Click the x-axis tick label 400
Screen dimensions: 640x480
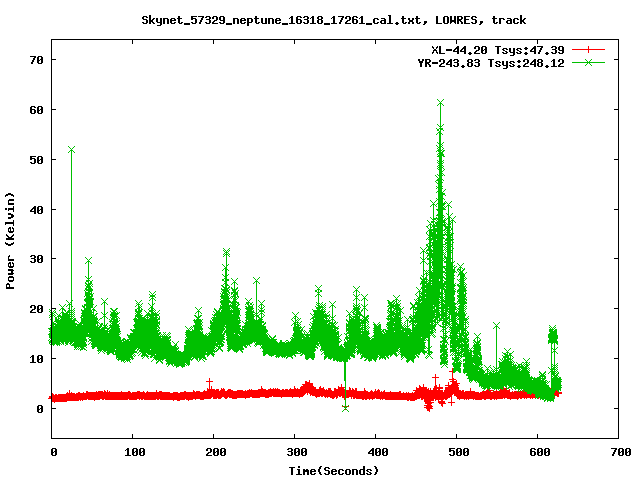point(378,452)
